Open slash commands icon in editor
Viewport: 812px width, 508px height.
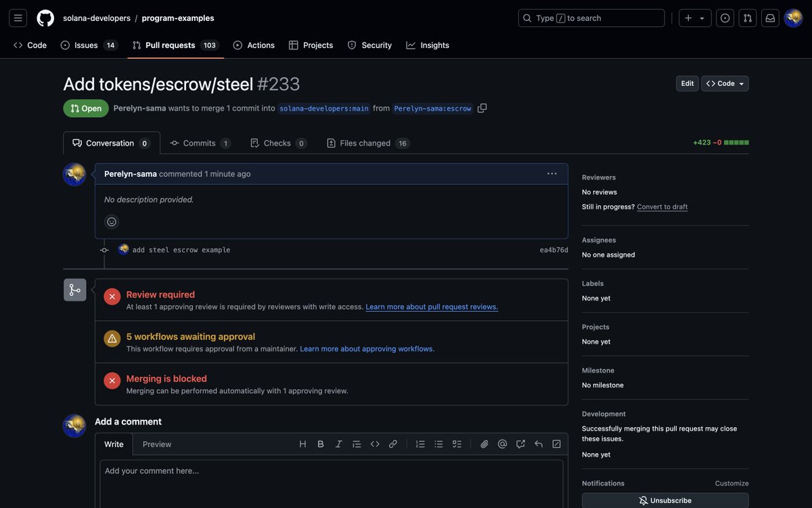point(556,444)
